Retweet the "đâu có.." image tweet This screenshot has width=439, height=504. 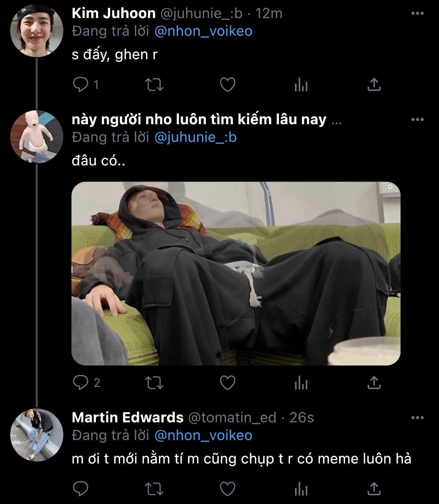click(154, 383)
